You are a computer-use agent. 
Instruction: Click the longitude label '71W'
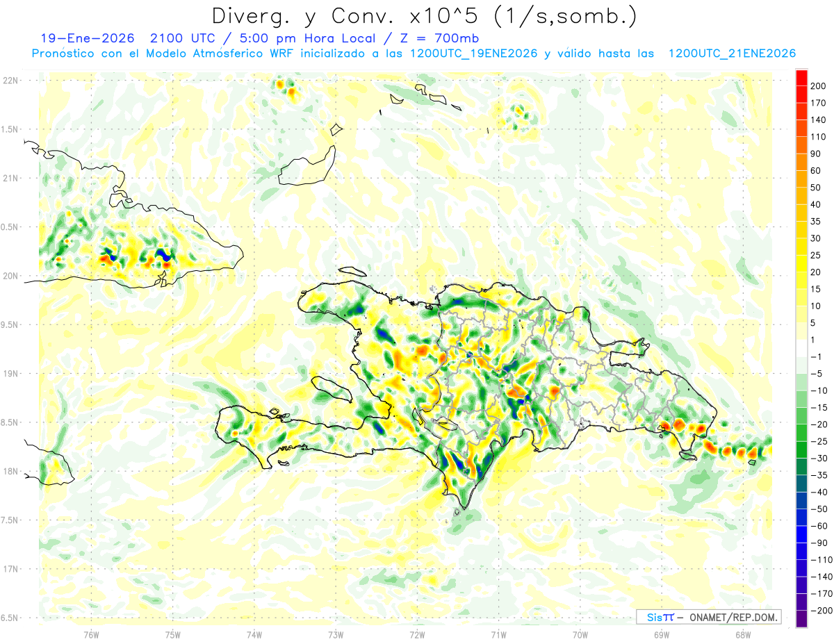[498, 634]
